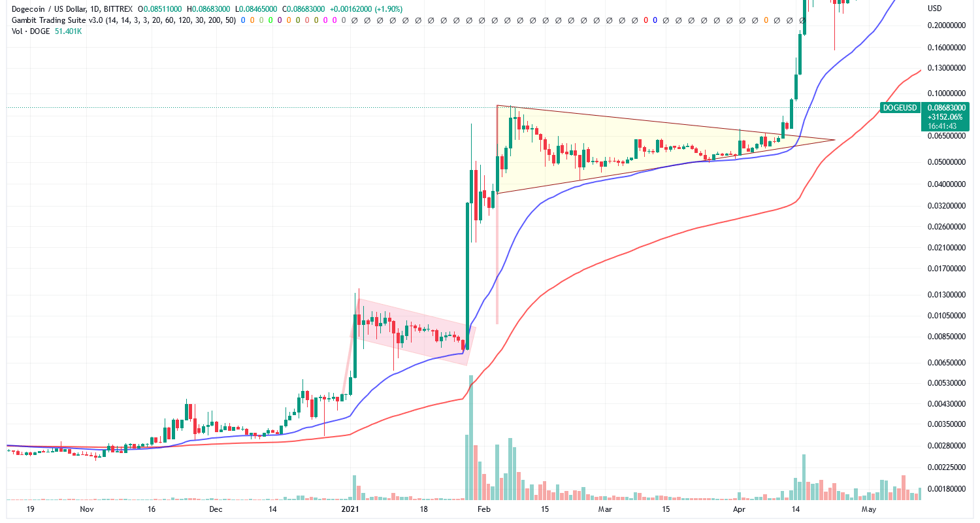Click the Apr label on time axis
This screenshot has width=980, height=523.
(740, 509)
